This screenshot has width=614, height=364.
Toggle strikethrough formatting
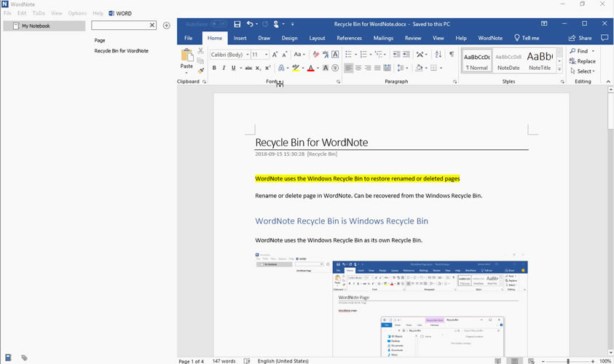[248, 68]
